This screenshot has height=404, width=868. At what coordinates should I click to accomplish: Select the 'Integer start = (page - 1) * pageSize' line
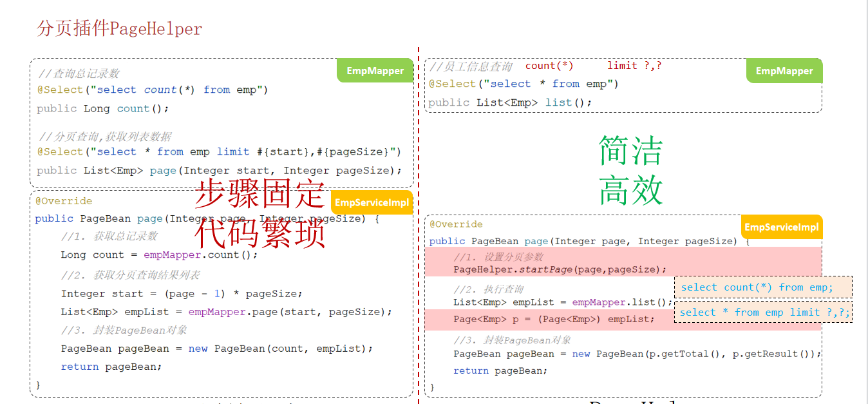point(181,293)
